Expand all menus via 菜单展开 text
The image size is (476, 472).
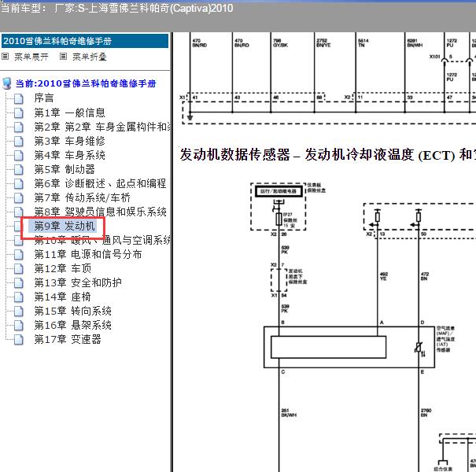point(31,57)
